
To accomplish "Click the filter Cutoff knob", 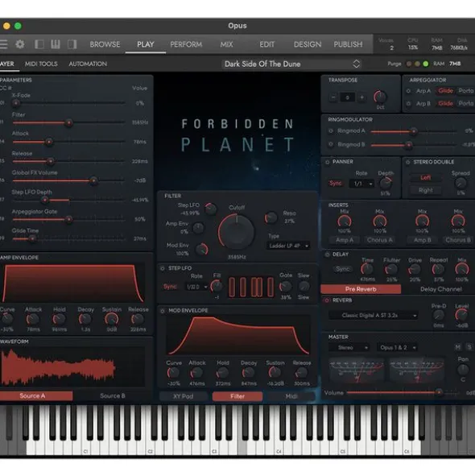I will [236, 232].
